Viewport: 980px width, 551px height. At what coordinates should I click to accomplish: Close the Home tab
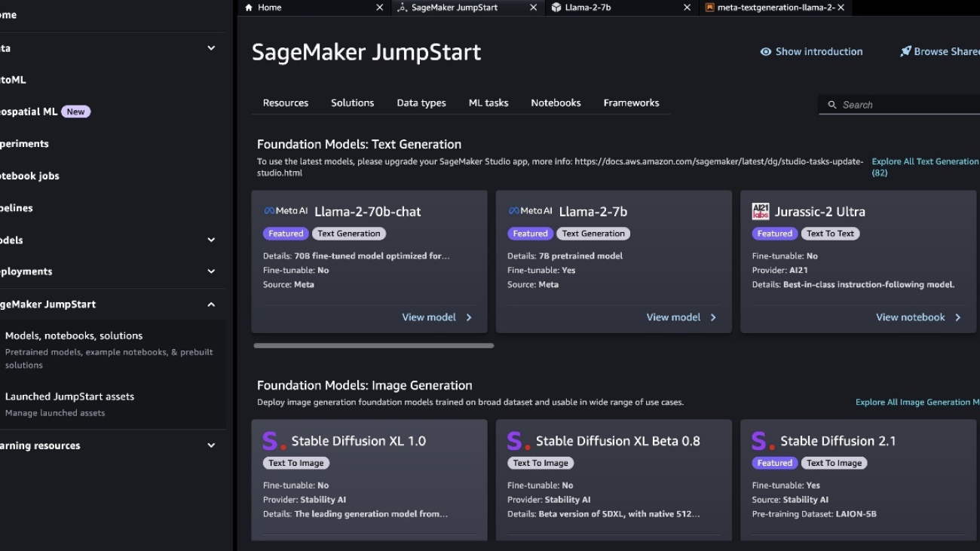point(380,8)
